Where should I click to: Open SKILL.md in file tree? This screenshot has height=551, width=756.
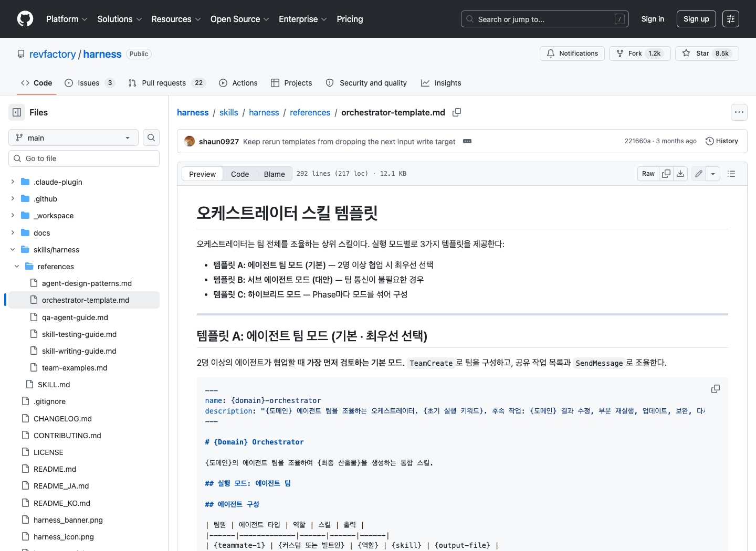coord(54,385)
